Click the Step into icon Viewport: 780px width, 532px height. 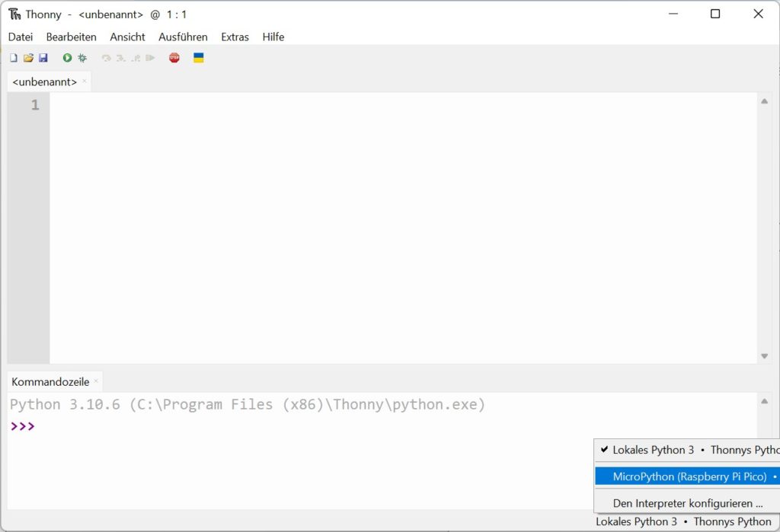pos(120,58)
